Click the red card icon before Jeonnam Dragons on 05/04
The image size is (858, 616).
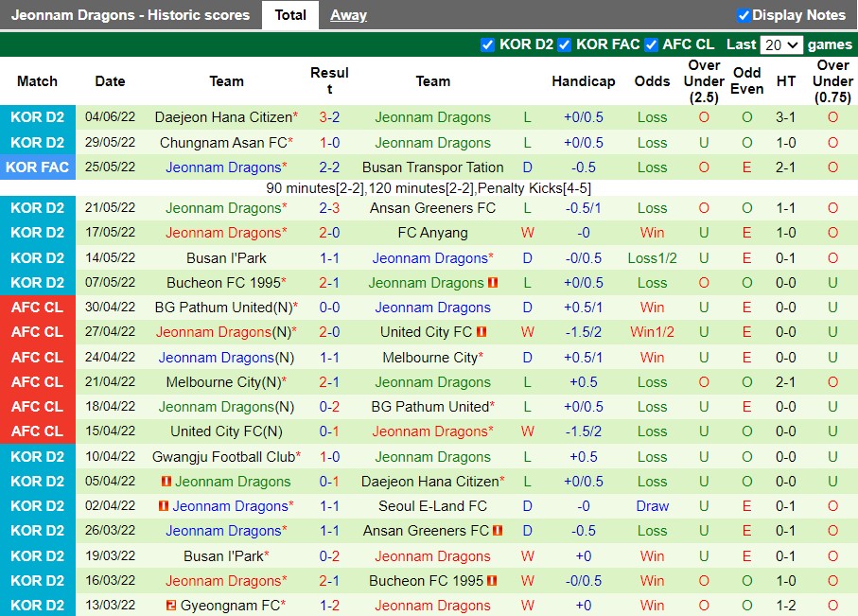(x=167, y=482)
